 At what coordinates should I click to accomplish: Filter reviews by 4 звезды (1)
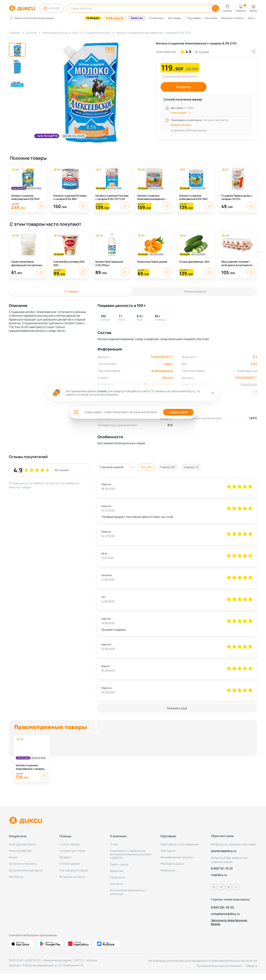pos(191,467)
